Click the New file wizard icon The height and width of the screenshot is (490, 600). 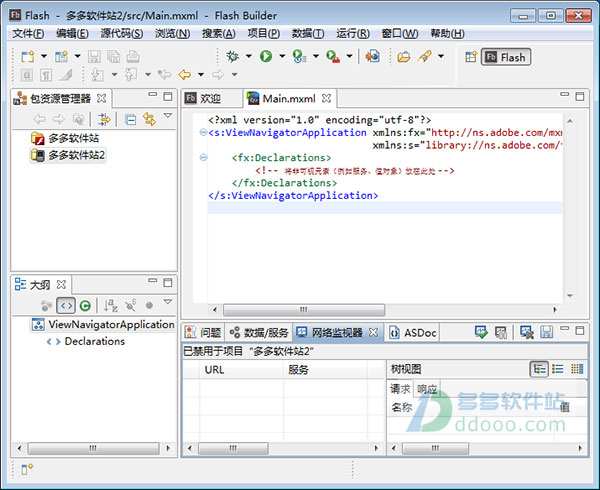click(28, 57)
